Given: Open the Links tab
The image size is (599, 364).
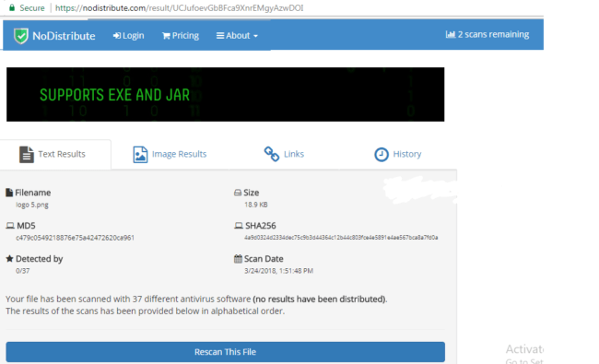Looking at the screenshot, I should (284, 154).
